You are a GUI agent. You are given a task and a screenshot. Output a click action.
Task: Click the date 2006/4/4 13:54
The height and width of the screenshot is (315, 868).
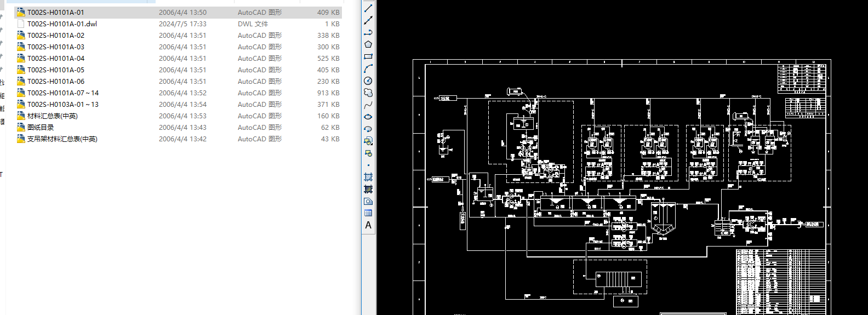point(182,104)
